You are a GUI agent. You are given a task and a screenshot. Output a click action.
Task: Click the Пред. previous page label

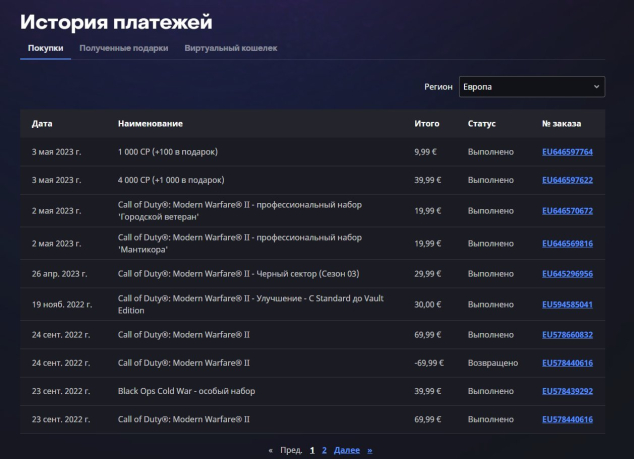click(291, 450)
